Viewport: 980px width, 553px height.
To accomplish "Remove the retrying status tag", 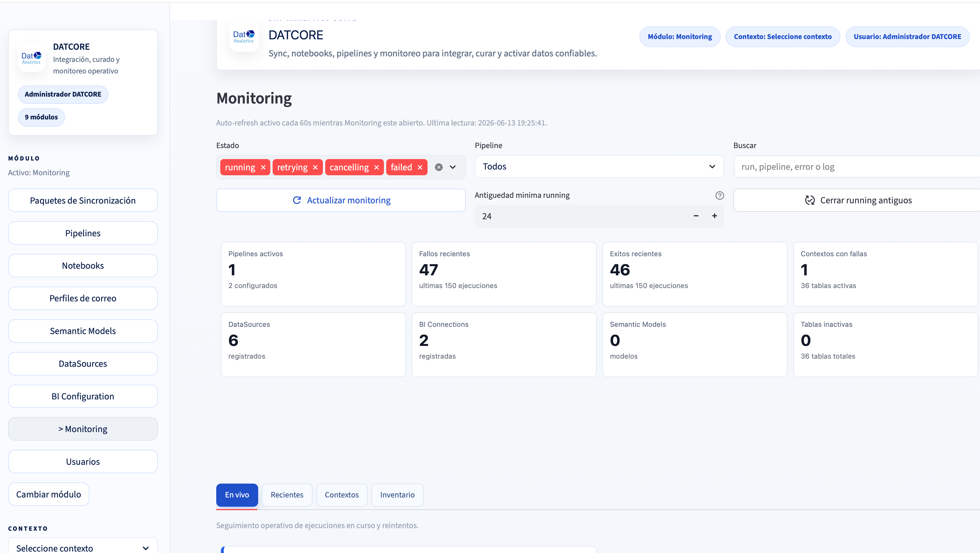I will point(315,167).
